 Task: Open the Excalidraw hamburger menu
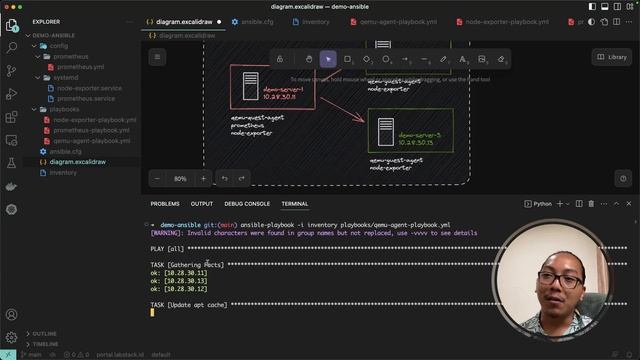(157, 57)
